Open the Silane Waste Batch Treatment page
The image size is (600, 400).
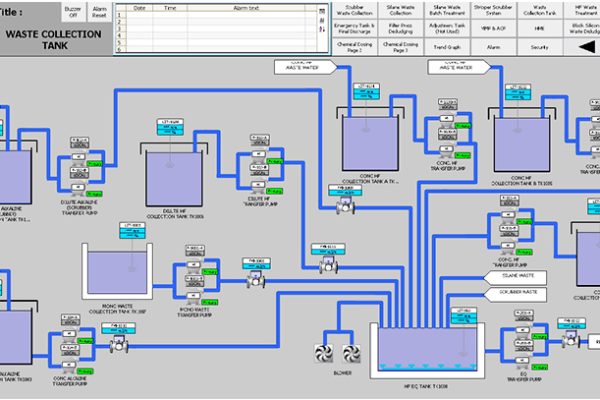[447, 10]
